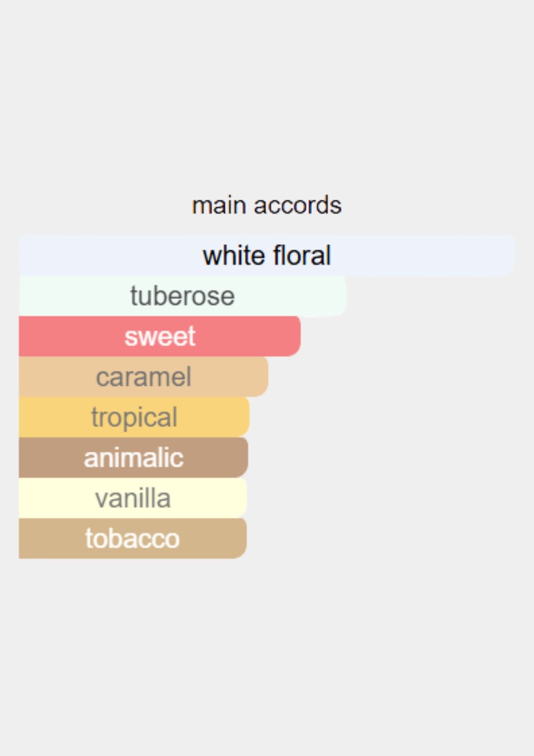
Task: Click the "caramel" text label
Action: [x=143, y=377]
